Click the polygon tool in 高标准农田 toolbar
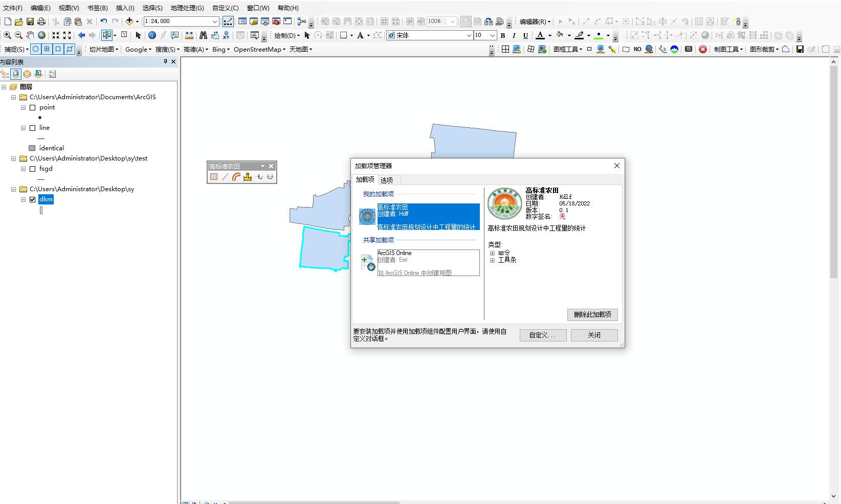 (214, 177)
